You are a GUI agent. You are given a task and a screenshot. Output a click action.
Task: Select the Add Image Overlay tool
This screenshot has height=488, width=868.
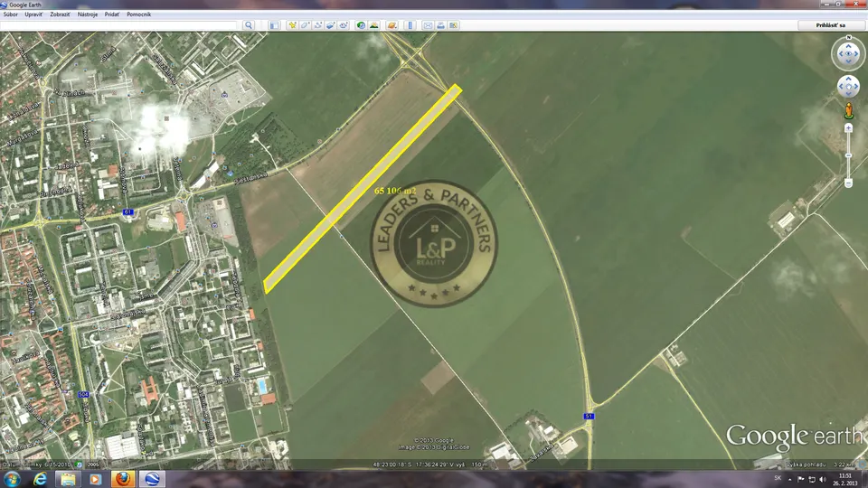pos(331,25)
